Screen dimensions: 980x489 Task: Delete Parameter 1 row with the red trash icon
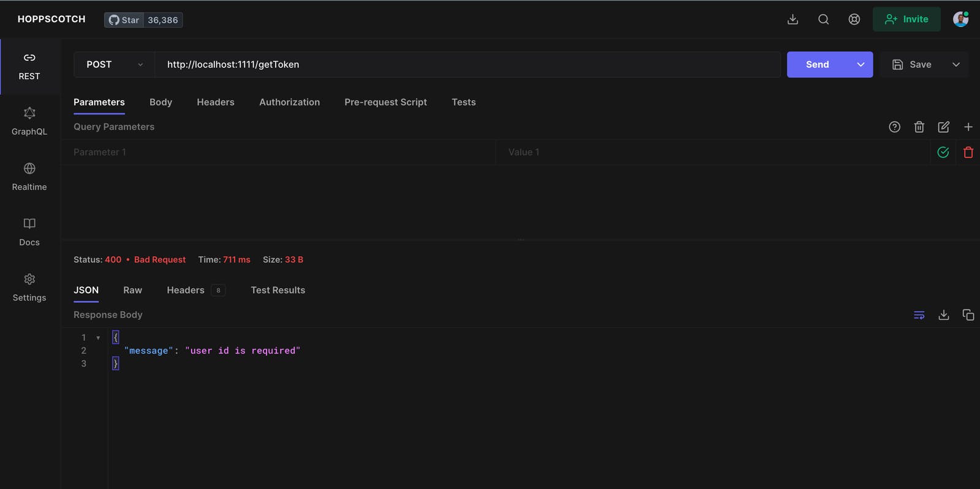(968, 152)
